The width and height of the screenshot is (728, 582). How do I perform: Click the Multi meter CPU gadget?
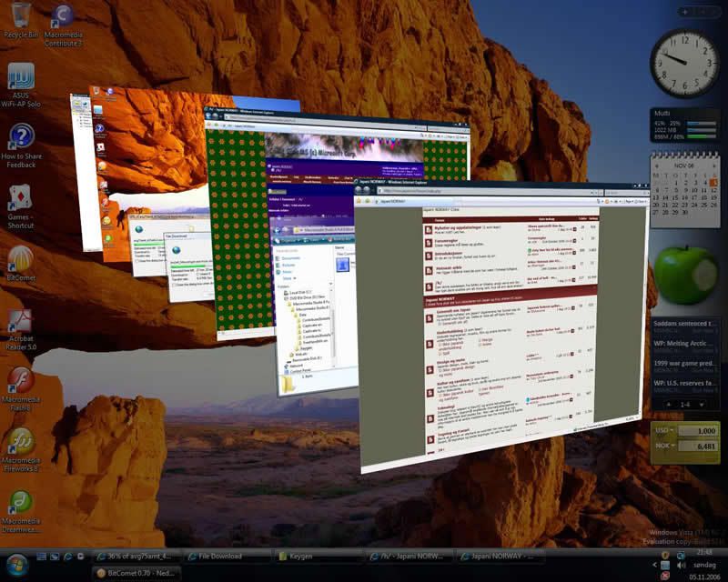(x=685, y=125)
